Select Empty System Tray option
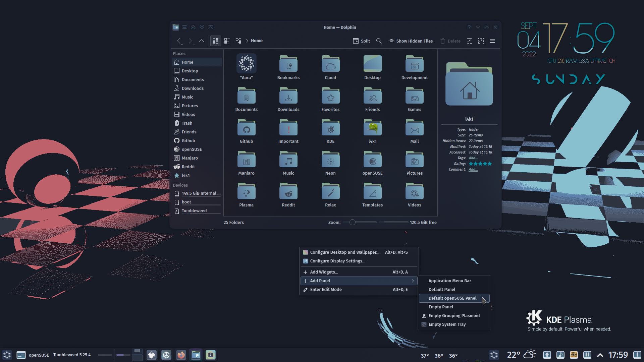644x362 pixels. pos(454,324)
